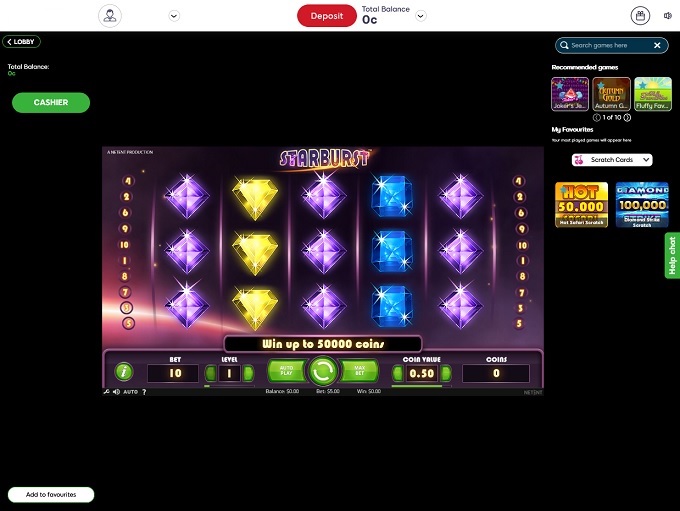The width and height of the screenshot is (680, 511).
Task: Open the game help question mark
Action: pos(144,392)
